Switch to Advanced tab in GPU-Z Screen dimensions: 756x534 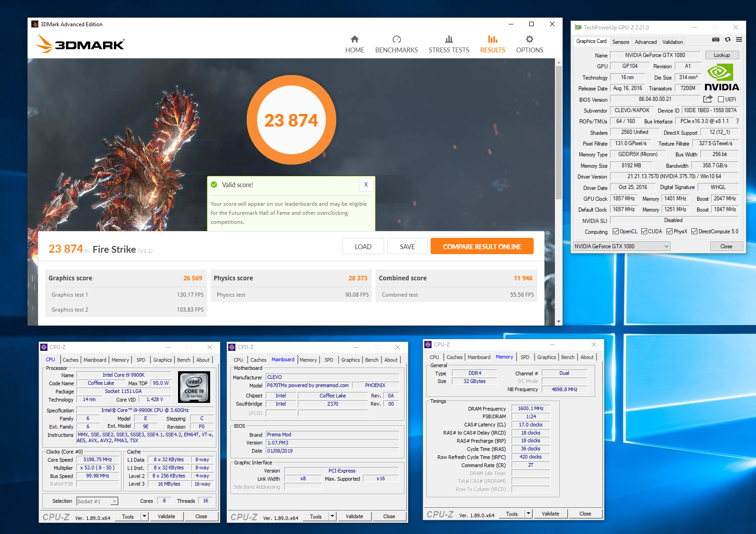pyautogui.click(x=645, y=42)
